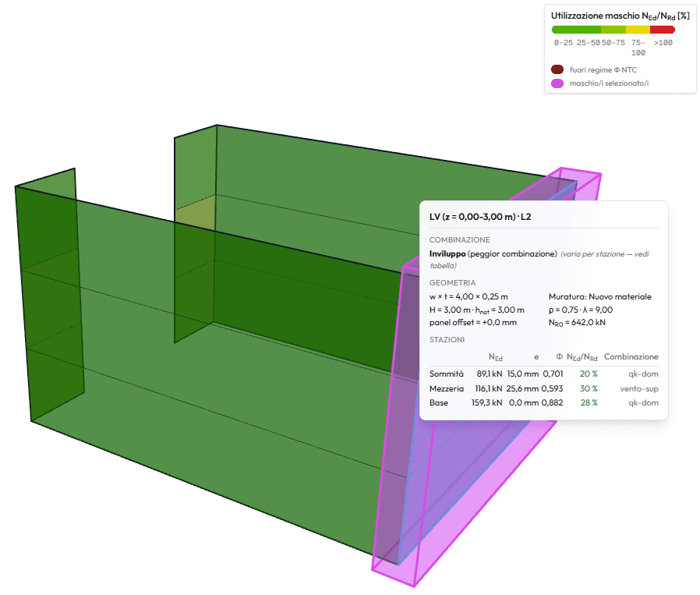The height and width of the screenshot is (595, 700).
Task: Click the '0,882' Φ value
Action: [552, 403]
